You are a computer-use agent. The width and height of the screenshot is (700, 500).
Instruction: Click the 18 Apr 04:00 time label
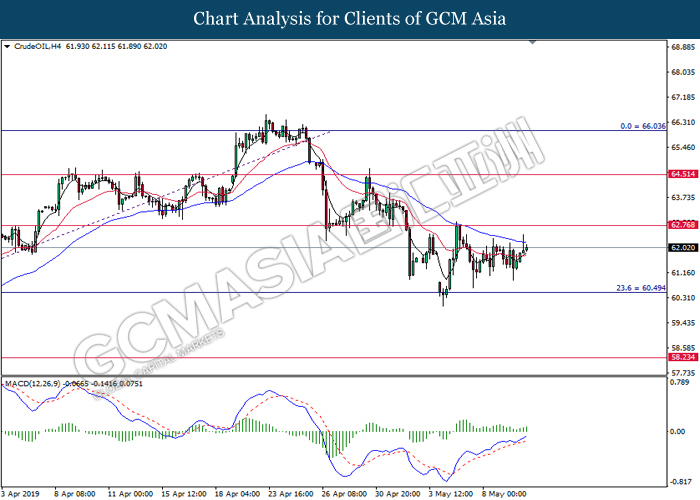237,493
